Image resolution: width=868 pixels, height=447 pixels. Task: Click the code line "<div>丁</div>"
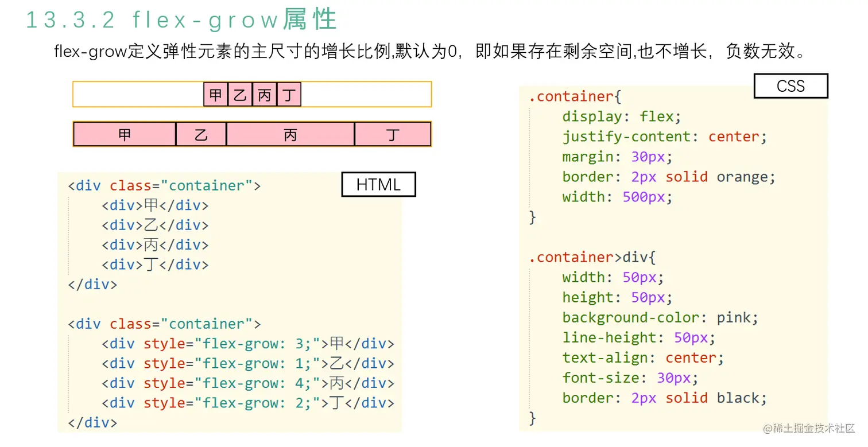pos(155,265)
